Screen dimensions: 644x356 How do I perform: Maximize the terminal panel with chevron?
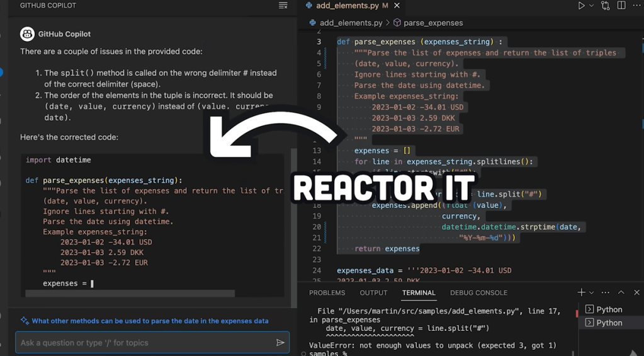click(x=621, y=292)
